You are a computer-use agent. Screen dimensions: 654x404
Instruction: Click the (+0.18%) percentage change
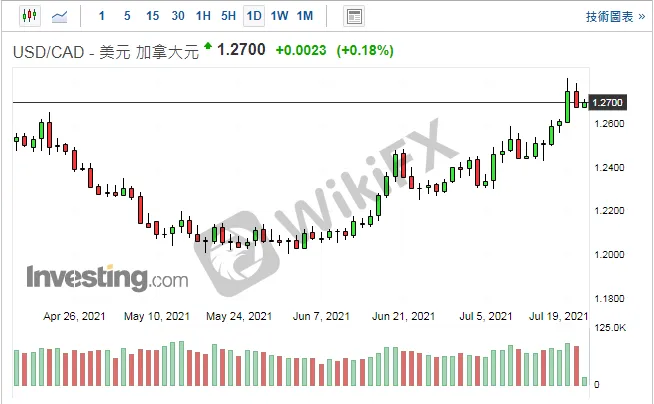tap(365, 50)
